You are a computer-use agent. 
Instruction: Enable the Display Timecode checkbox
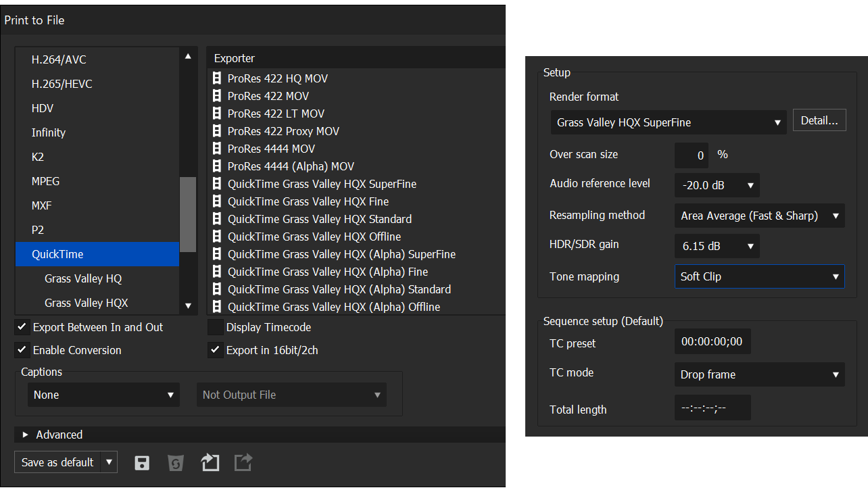coord(216,327)
